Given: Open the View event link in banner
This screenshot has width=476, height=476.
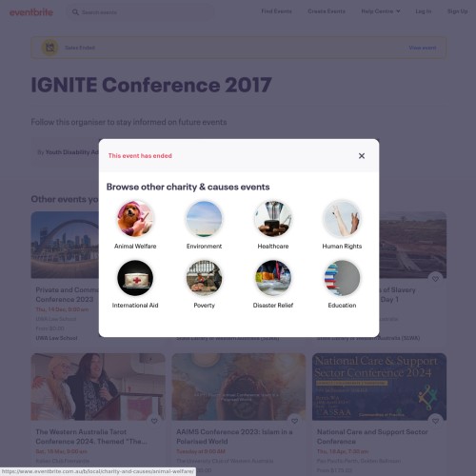Looking at the screenshot, I should tap(423, 48).
